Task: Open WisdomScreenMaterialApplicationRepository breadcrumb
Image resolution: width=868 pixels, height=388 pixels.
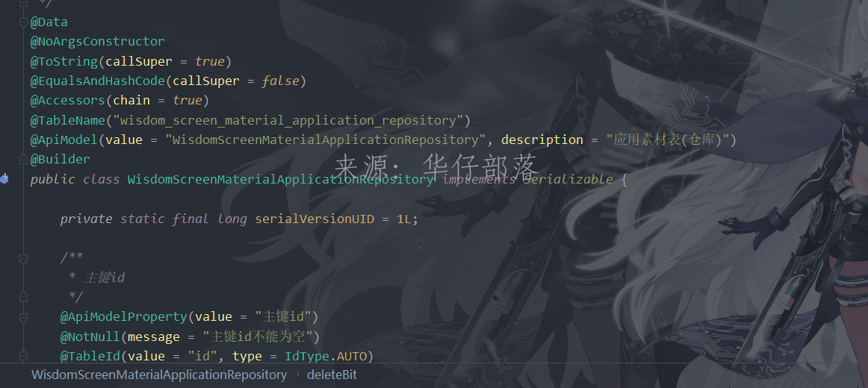Action: [x=159, y=375]
